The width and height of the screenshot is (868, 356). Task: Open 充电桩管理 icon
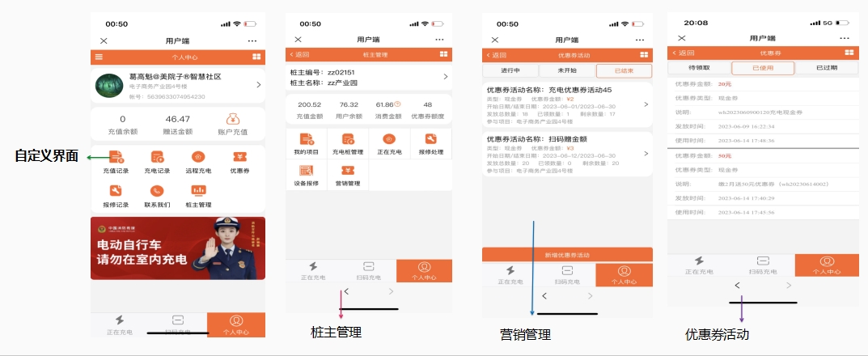[x=348, y=139]
